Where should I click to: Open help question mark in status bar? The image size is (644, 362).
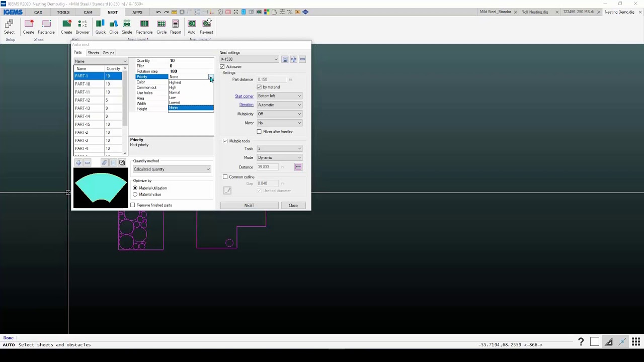click(x=581, y=342)
